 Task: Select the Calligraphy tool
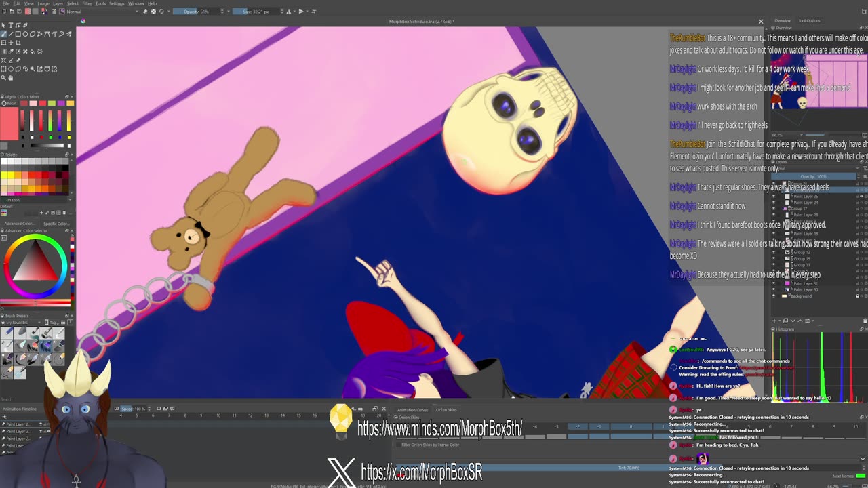click(x=25, y=25)
